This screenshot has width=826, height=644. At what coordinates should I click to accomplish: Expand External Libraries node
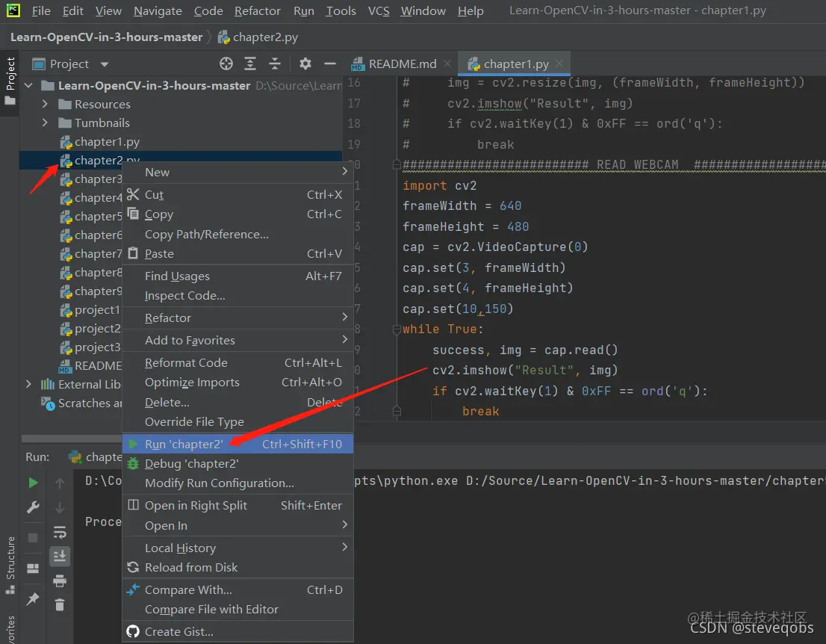point(28,384)
